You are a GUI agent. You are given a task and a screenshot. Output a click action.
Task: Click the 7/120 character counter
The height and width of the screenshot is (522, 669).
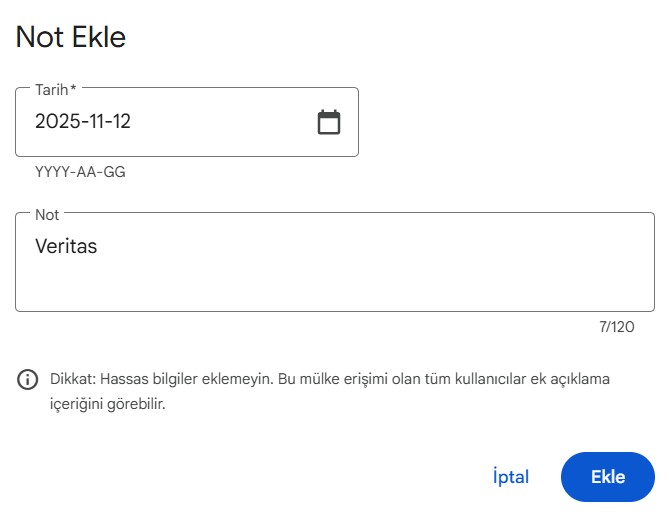(616, 327)
